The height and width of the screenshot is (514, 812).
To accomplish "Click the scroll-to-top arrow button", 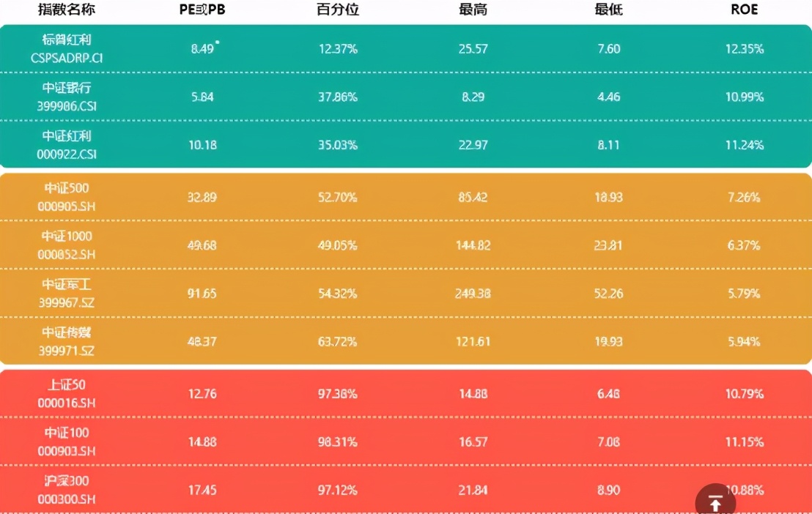I will coord(715,503).
